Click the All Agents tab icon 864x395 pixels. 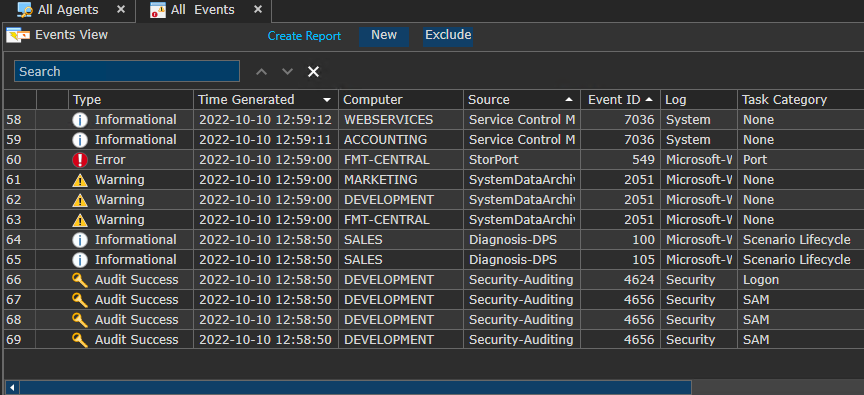point(25,10)
